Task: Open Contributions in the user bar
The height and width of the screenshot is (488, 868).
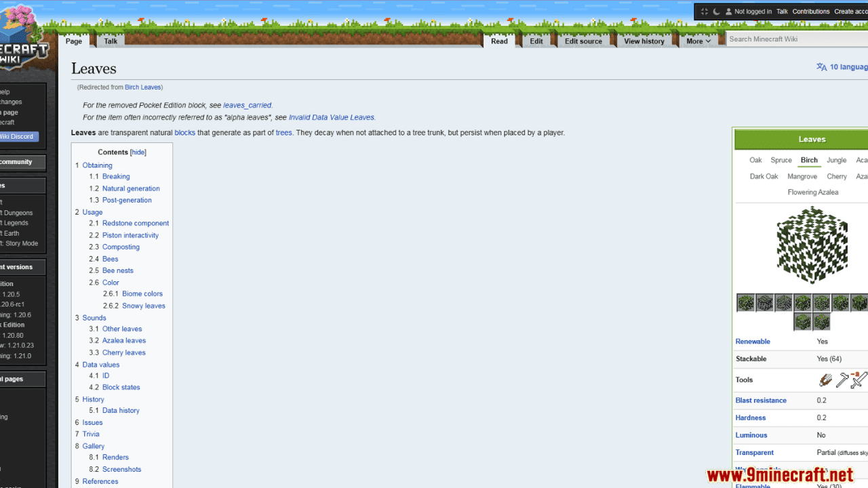Action: click(x=811, y=12)
